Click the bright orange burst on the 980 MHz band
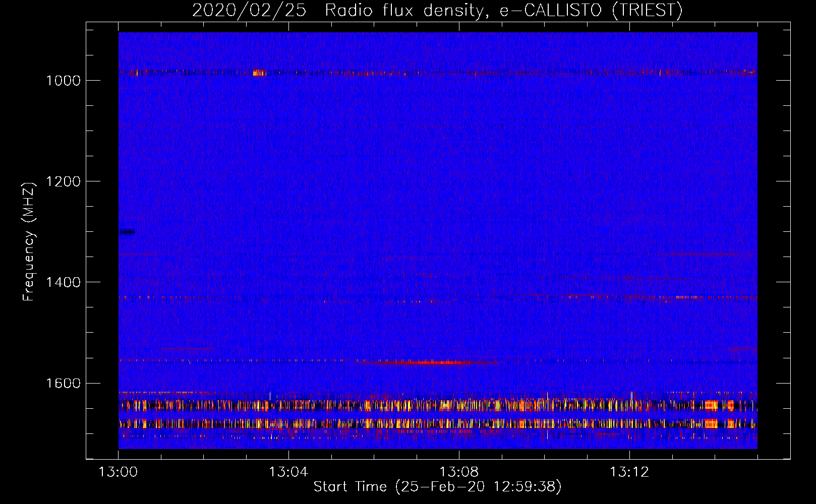Image resolution: width=816 pixels, height=504 pixels. click(x=259, y=73)
